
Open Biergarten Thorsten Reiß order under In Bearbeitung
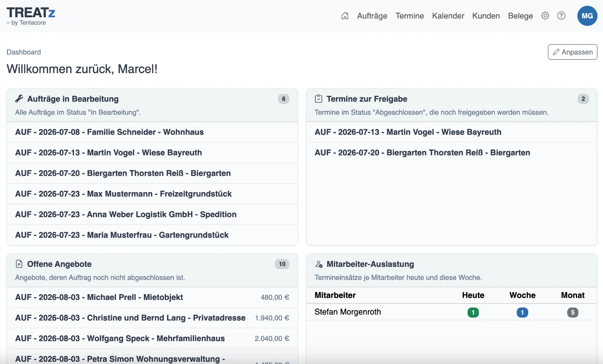(152, 173)
